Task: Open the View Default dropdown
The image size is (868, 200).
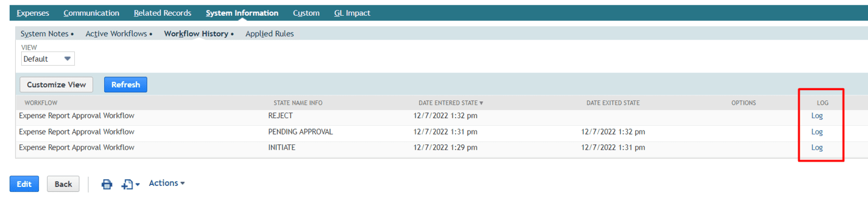Action: pos(48,59)
